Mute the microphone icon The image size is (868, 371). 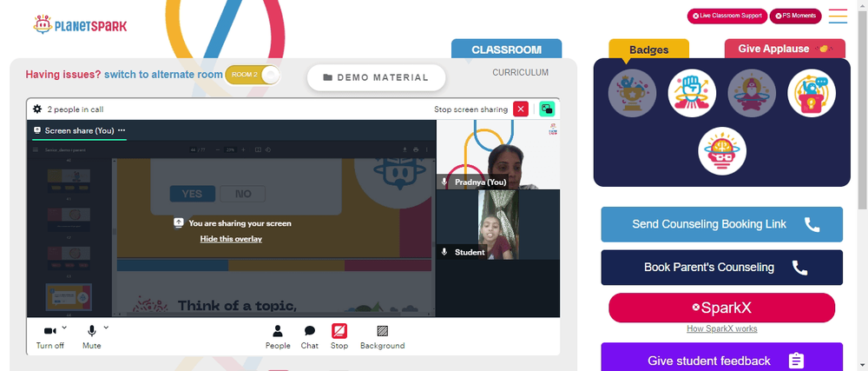click(92, 331)
